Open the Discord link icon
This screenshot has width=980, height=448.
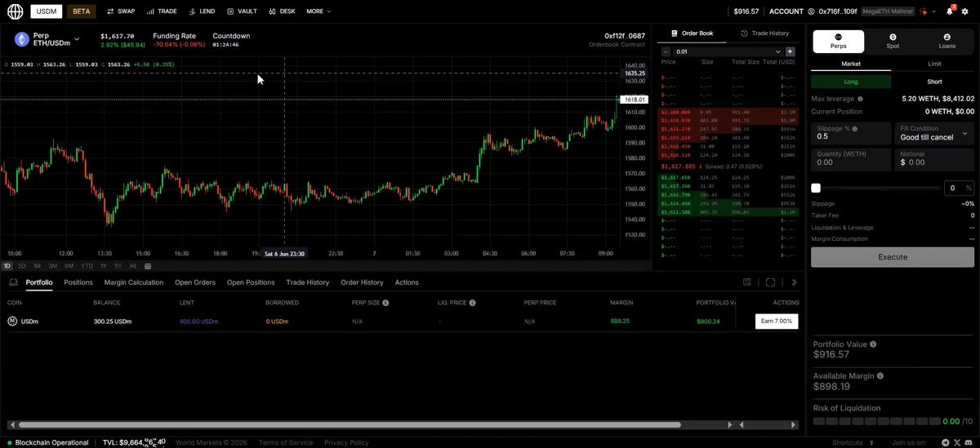click(x=969, y=442)
